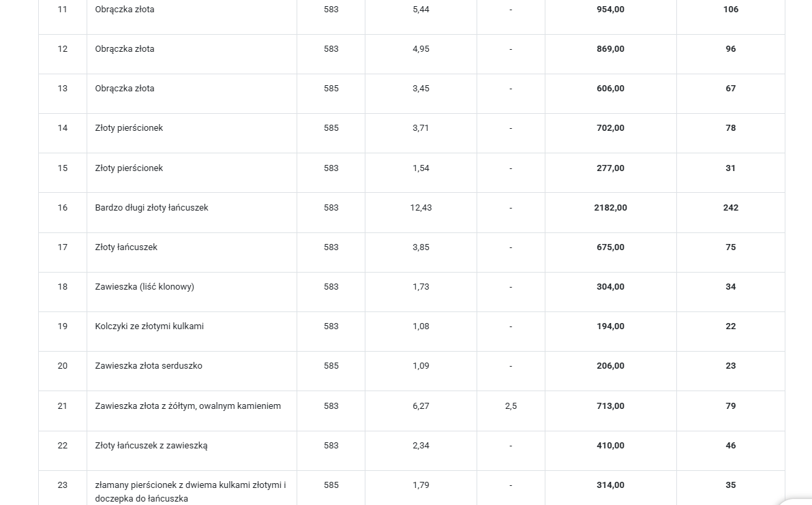
Task: Click 'Zawieszka złota serduszko' item
Action: 149,366
